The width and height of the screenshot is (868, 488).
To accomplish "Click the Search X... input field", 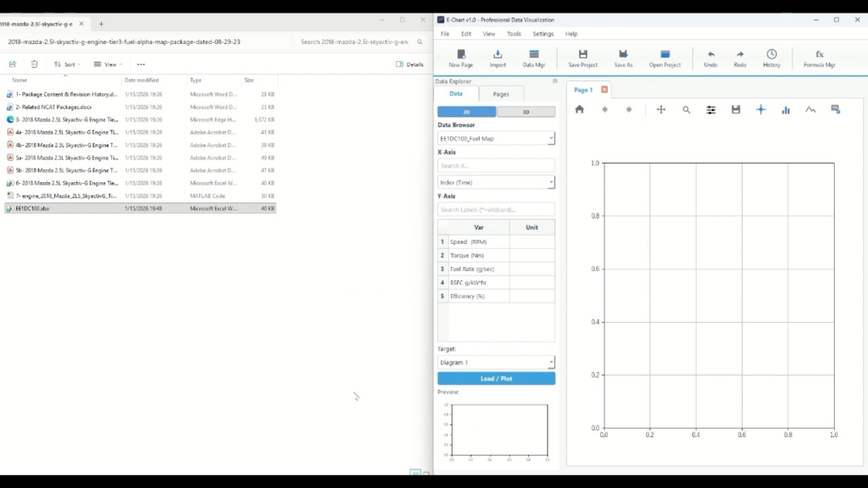I will [496, 166].
